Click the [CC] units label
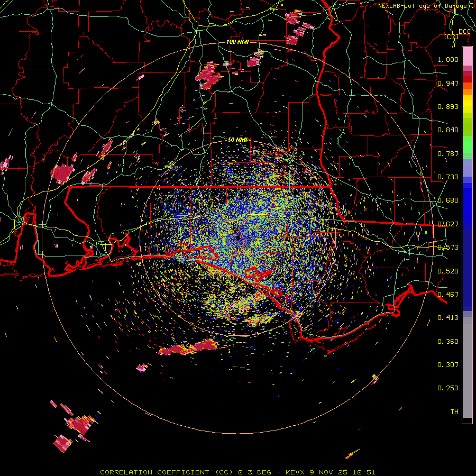 [x=452, y=36]
